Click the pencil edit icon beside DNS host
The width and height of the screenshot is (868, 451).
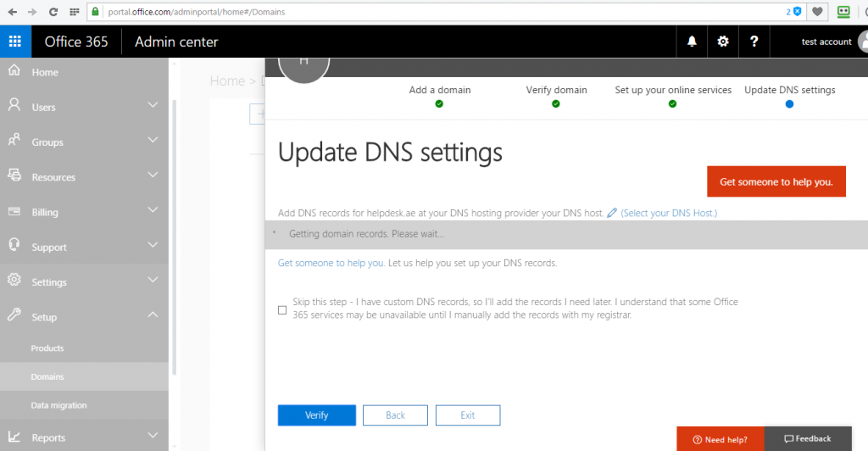pos(612,213)
